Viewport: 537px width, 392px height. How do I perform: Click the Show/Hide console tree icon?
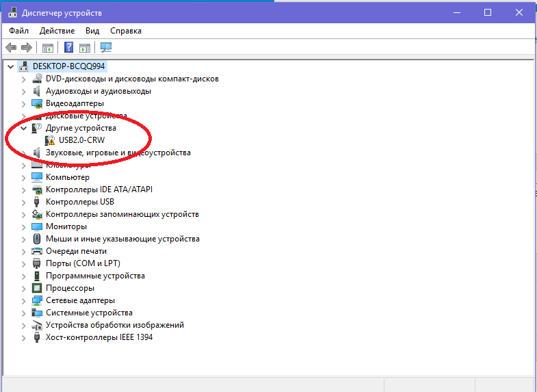48,48
